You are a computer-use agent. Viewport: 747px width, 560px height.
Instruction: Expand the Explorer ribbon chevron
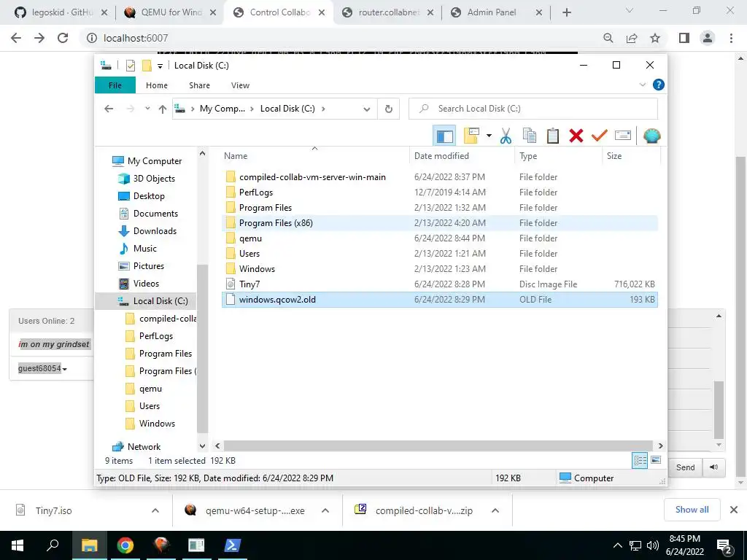[642, 85]
